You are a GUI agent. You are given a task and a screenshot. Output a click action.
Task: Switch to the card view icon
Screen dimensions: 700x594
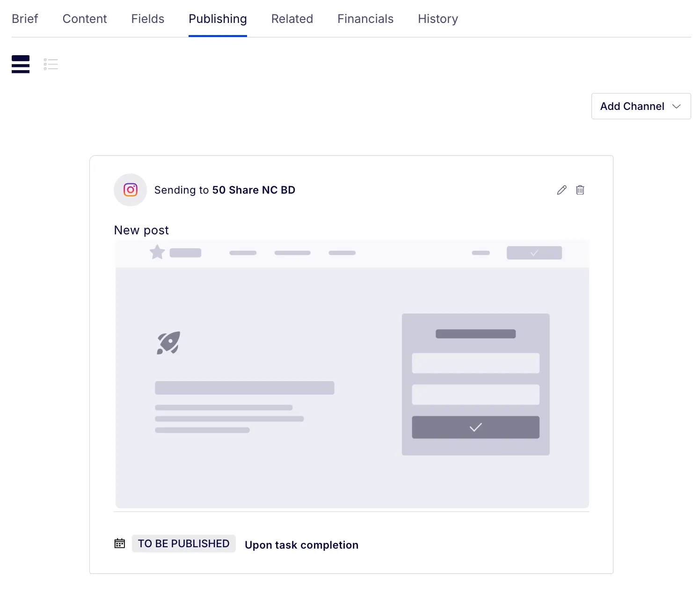21,64
